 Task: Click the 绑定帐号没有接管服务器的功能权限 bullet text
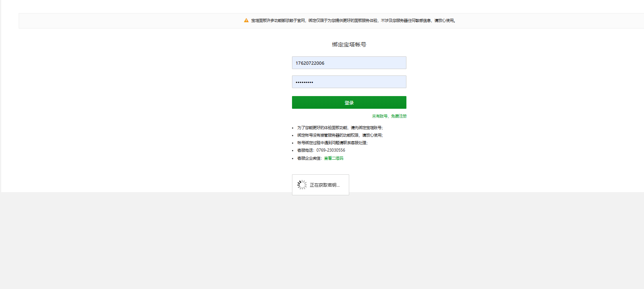(340, 135)
